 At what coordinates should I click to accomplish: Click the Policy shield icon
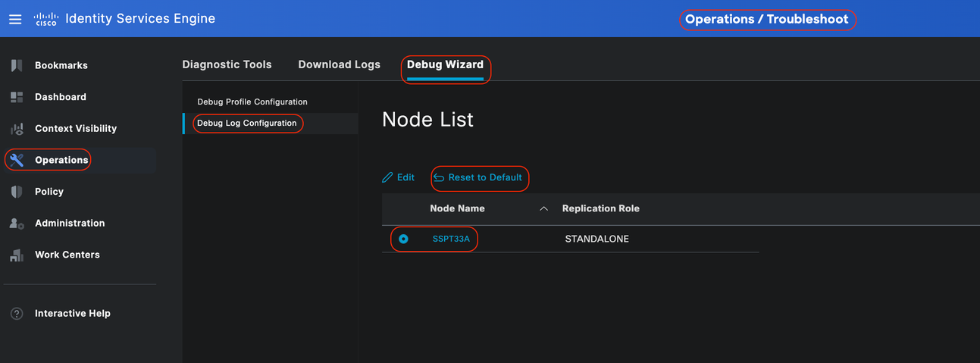(x=17, y=192)
